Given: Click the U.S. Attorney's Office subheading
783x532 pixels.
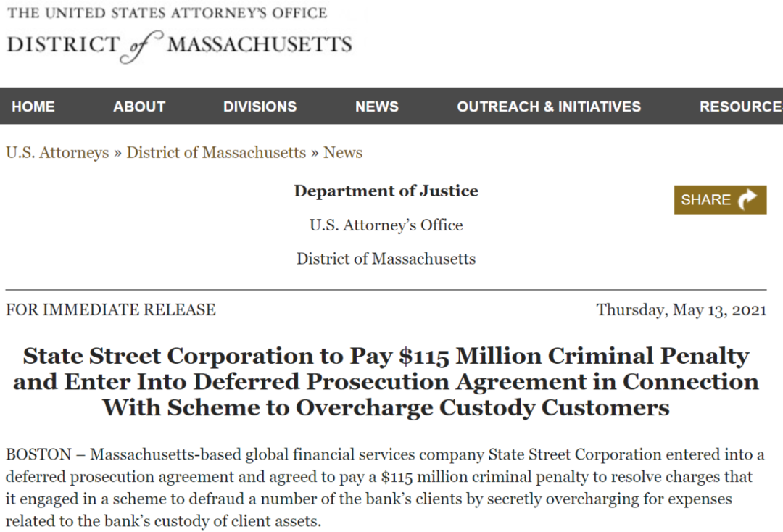Looking at the screenshot, I should pos(386,225).
